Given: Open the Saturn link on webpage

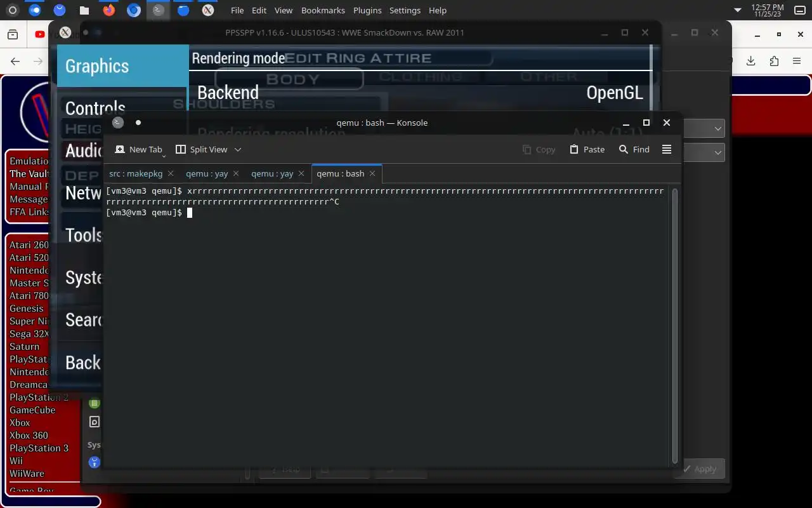Looking at the screenshot, I should click(x=24, y=346).
